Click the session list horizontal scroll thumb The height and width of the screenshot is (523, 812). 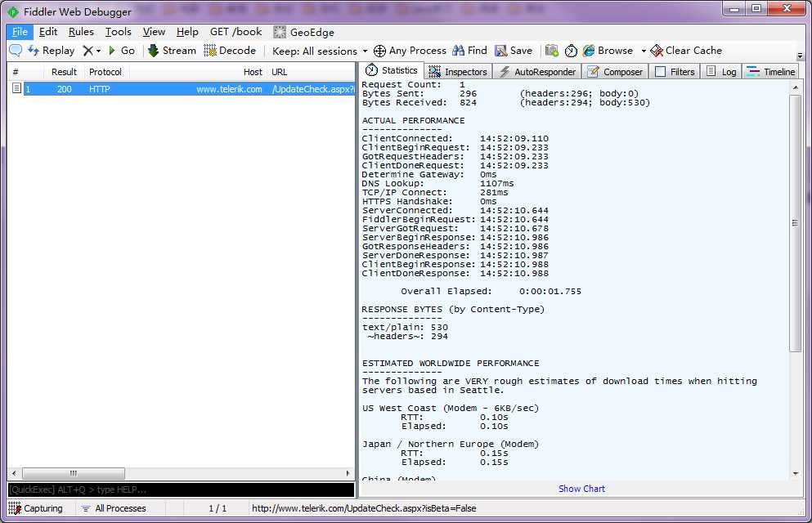73,473
